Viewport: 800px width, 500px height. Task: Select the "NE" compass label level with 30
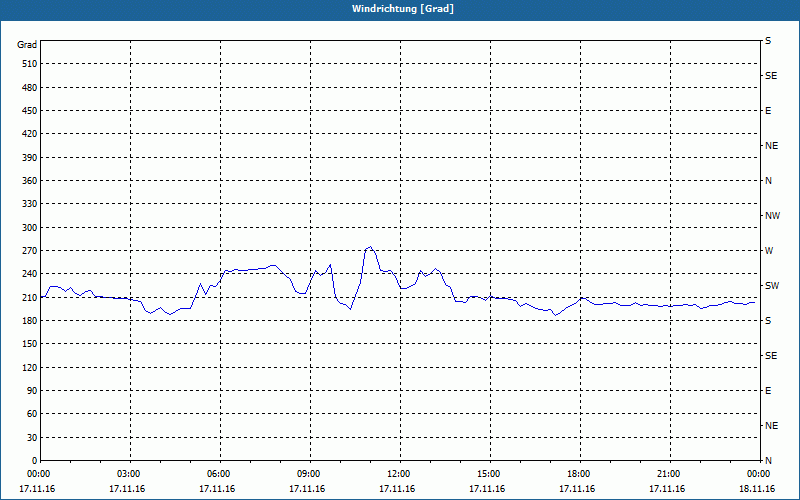click(x=771, y=426)
